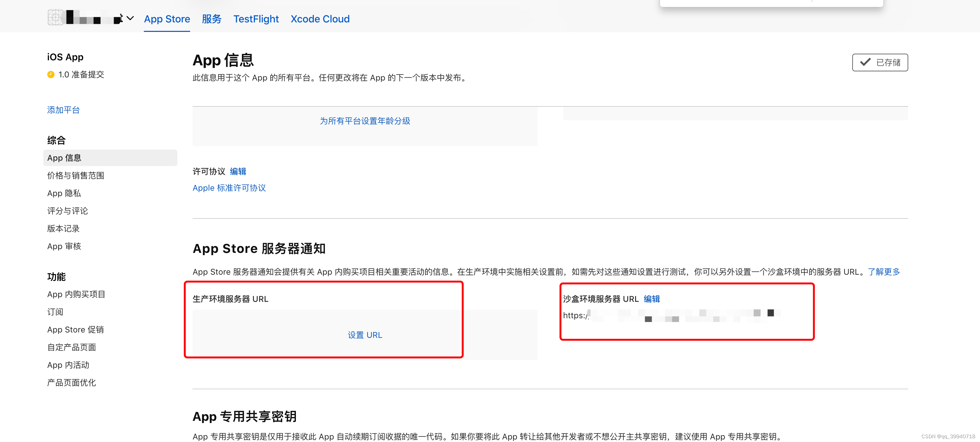
Task: Click 设置 URL for production server
Action: pyautogui.click(x=365, y=335)
